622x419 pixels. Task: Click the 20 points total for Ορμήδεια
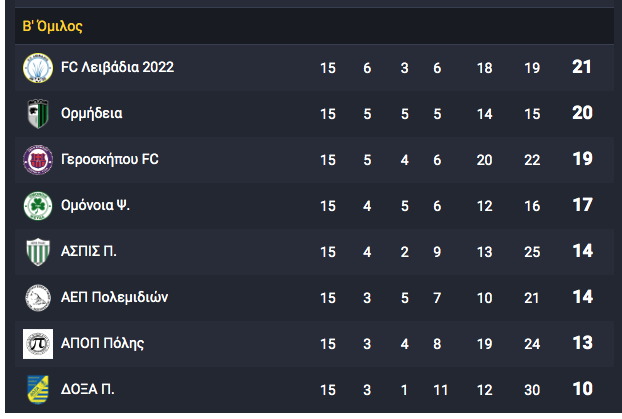pos(582,113)
